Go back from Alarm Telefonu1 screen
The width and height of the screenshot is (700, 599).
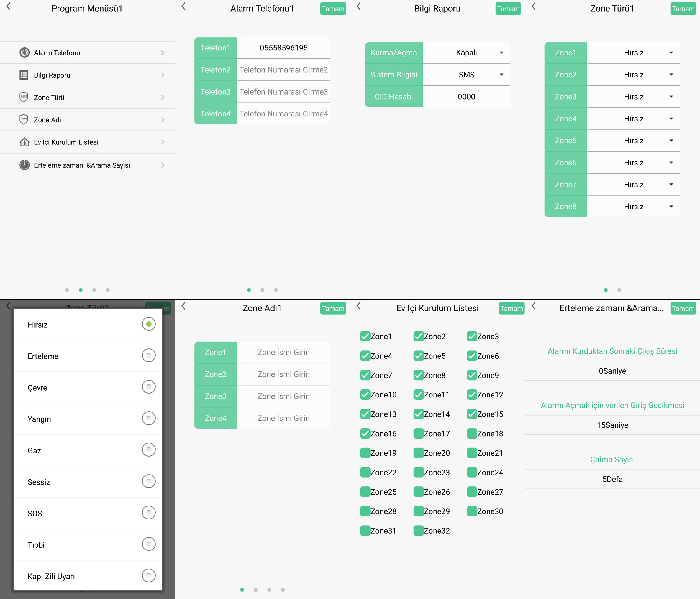pyautogui.click(x=184, y=6)
